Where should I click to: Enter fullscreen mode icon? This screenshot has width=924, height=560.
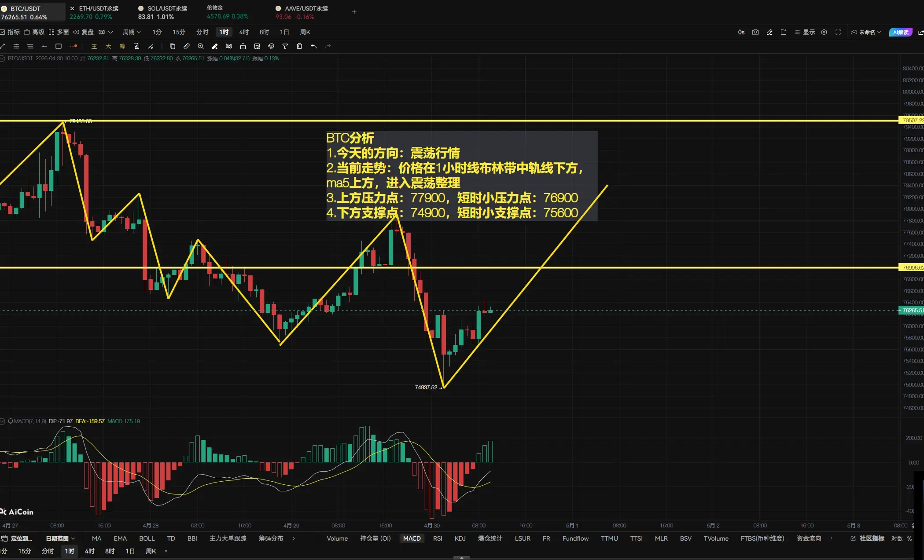(838, 32)
